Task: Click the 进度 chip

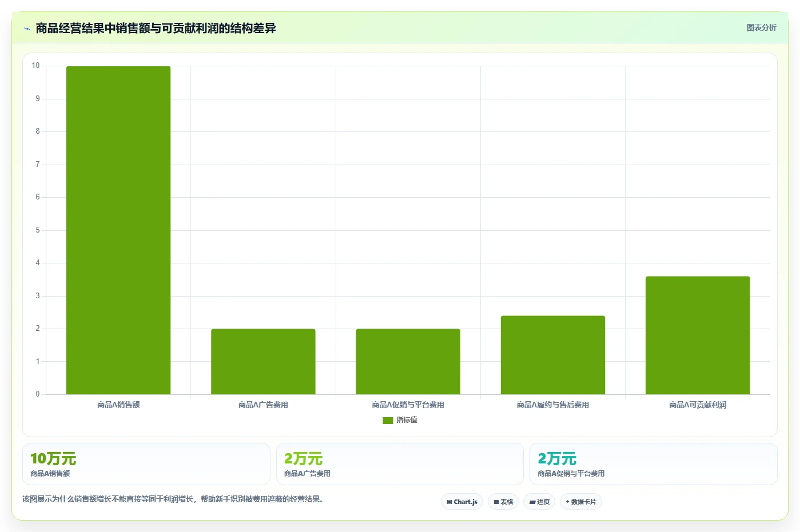Action: pyautogui.click(x=539, y=502)
